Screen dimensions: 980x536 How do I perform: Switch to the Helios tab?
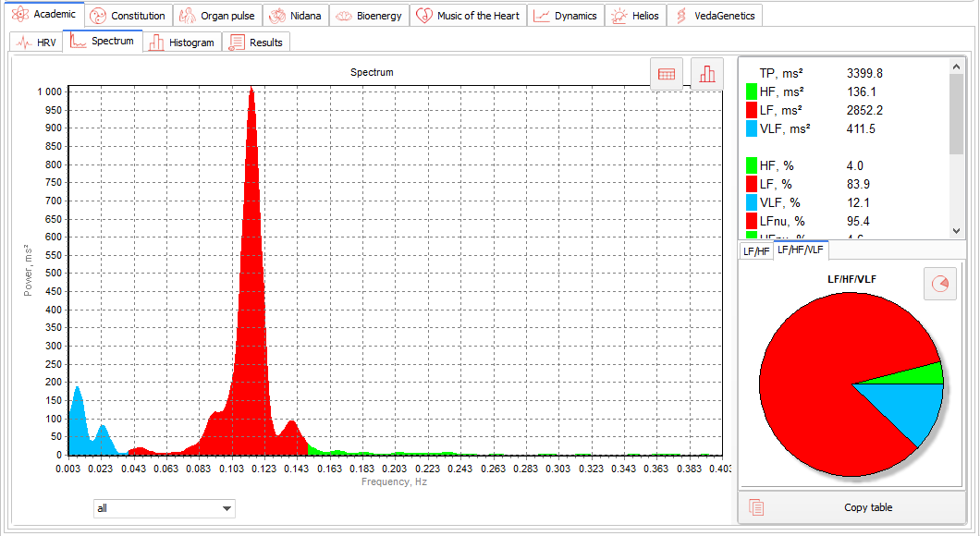[635, 16]
